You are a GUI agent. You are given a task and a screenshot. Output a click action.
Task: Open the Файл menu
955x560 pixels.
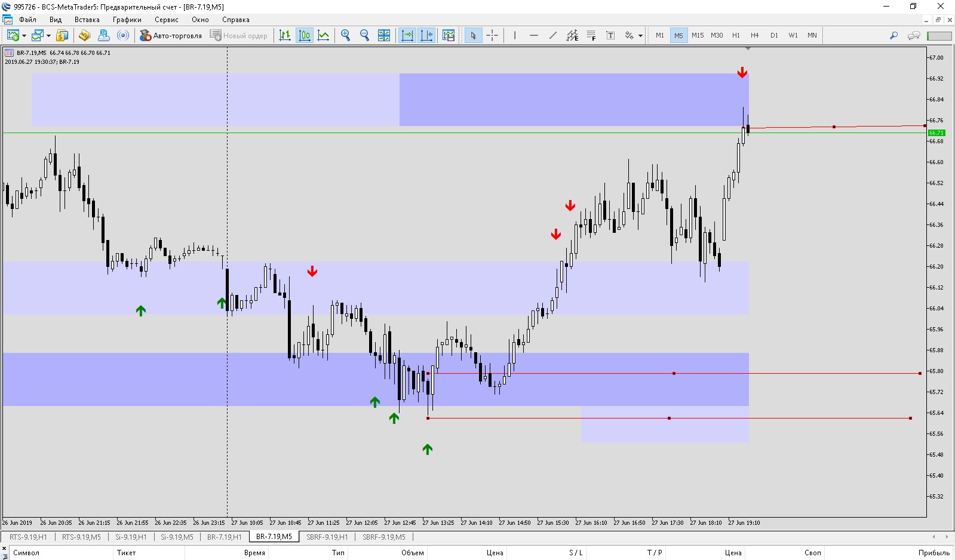[27, 20]
